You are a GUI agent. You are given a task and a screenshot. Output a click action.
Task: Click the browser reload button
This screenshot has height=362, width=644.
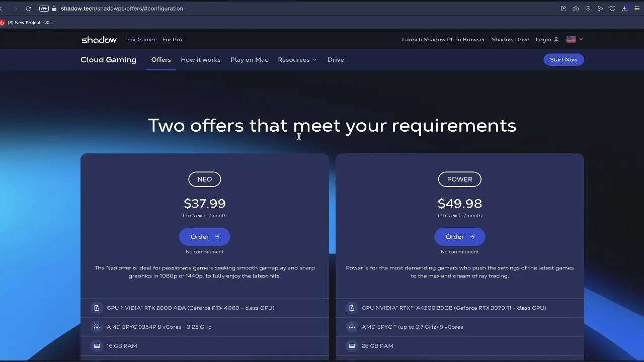(x=28, y=9)
